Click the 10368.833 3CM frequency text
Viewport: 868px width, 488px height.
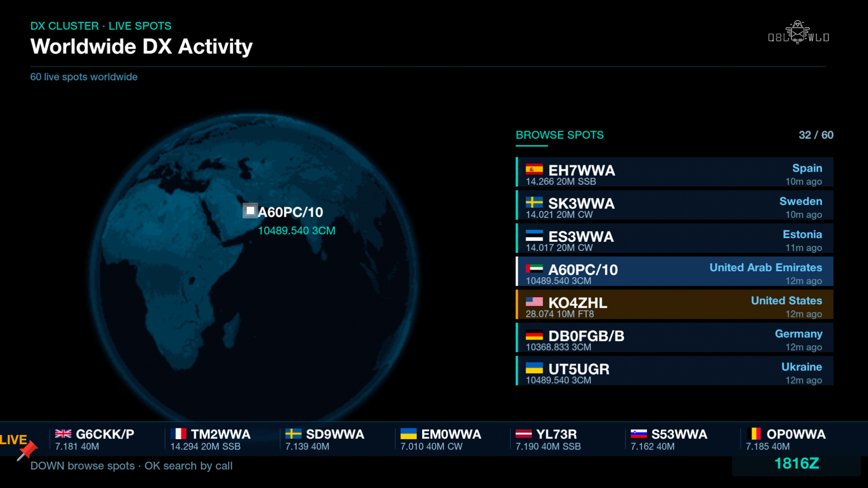pyautogui.click(x=558, y=347)
